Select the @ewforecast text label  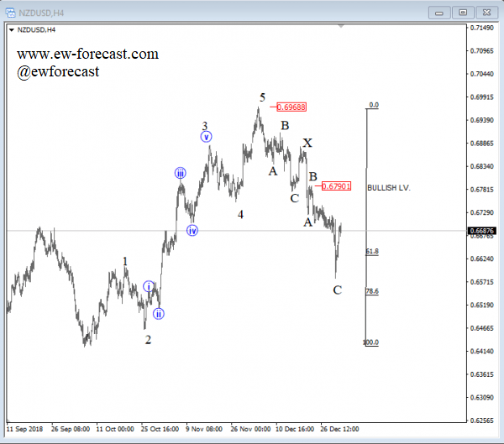tap(58, 71)
